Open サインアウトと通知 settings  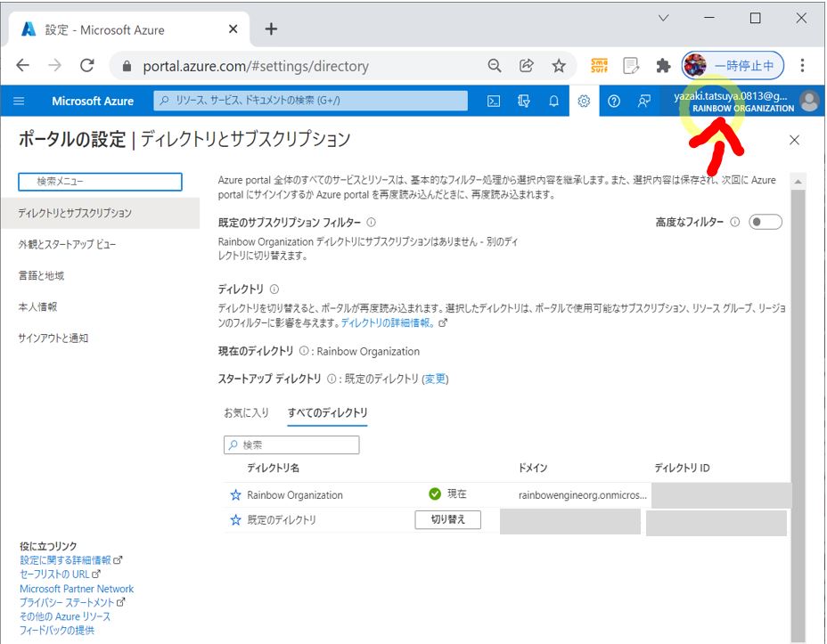[x=53, y=338]
